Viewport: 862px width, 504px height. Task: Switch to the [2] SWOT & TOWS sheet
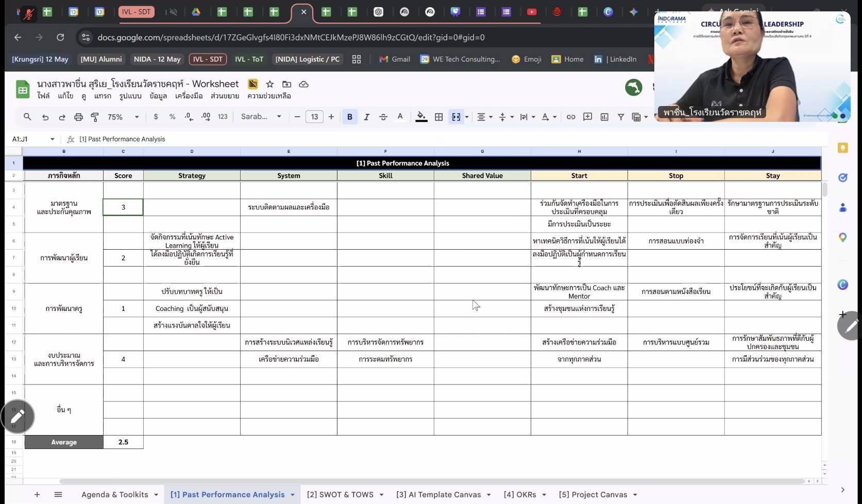pyautogui.click(x=340, y=495)
